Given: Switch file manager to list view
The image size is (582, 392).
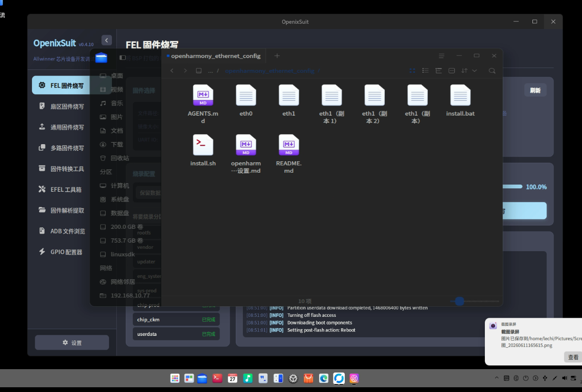Looking at the screenshot, I should click(425, 70).
